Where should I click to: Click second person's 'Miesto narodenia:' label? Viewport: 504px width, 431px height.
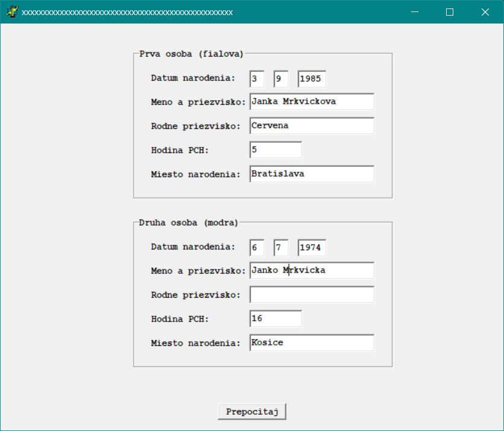pyautogui.click(x=196, y=343)
